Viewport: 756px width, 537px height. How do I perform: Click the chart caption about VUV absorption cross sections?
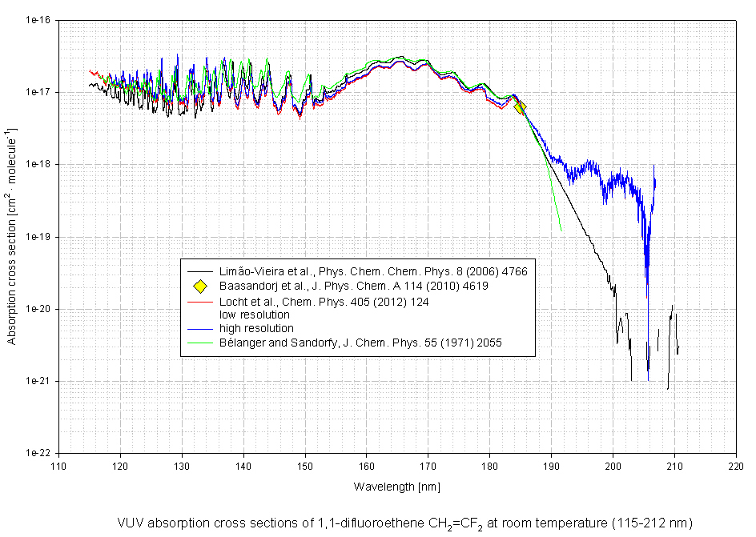[x=404, y=523]
